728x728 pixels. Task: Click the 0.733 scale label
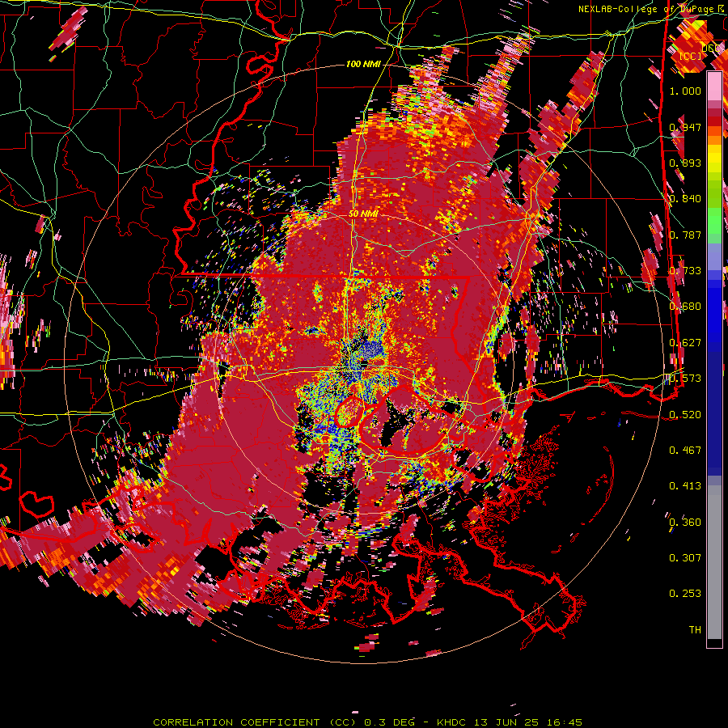click(685, 271)
